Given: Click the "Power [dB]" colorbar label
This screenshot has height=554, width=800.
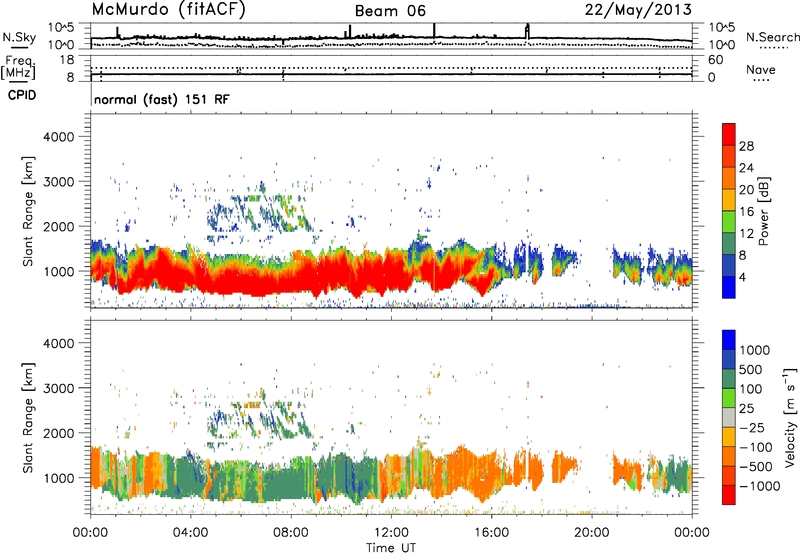Looking at the screenshot, I should [763, 211].
